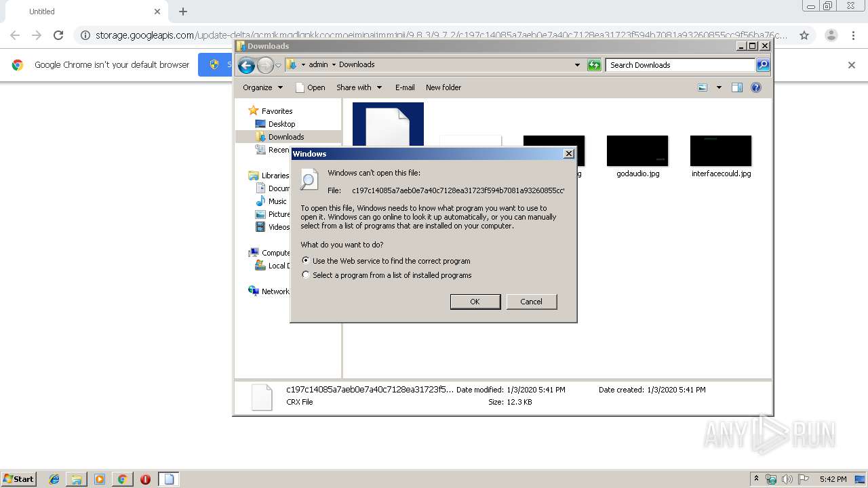Click the Explorer Back arrow button
The width and height of the screenshot is (868, 488).
(246, 65)
